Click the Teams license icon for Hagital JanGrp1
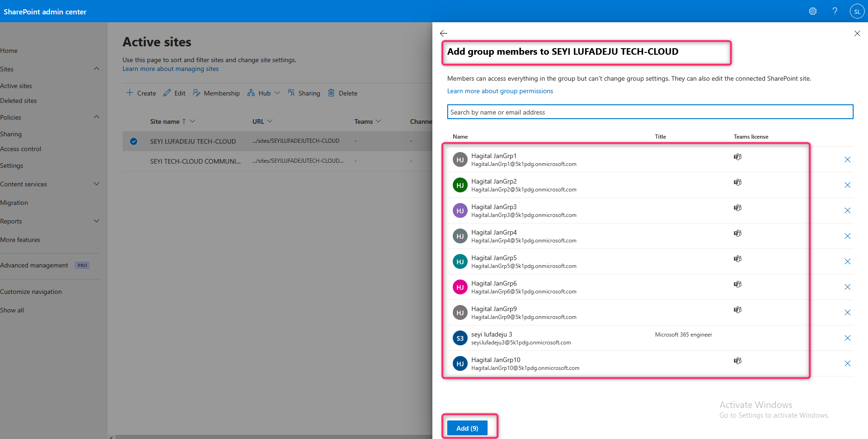868x439 pixels. (x=738, y=157)
